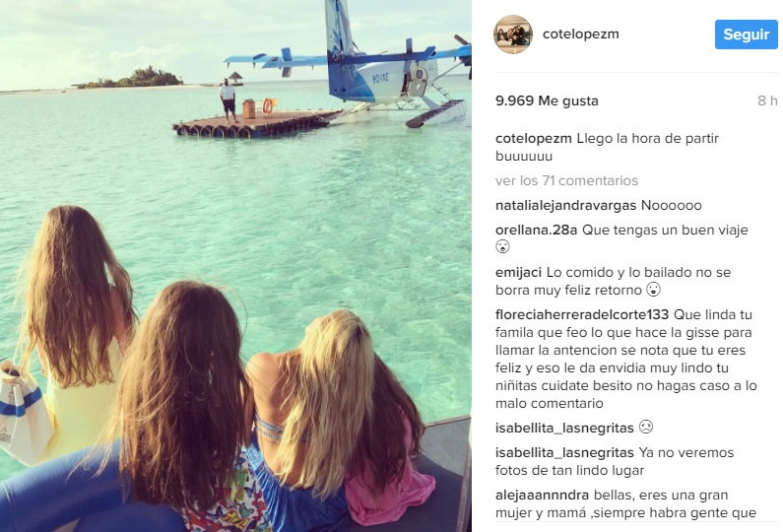The height and width of the screenshot is (532, 783).
Task: Click the cotelopezm profile avatar
Action: (x=513, y=33)
